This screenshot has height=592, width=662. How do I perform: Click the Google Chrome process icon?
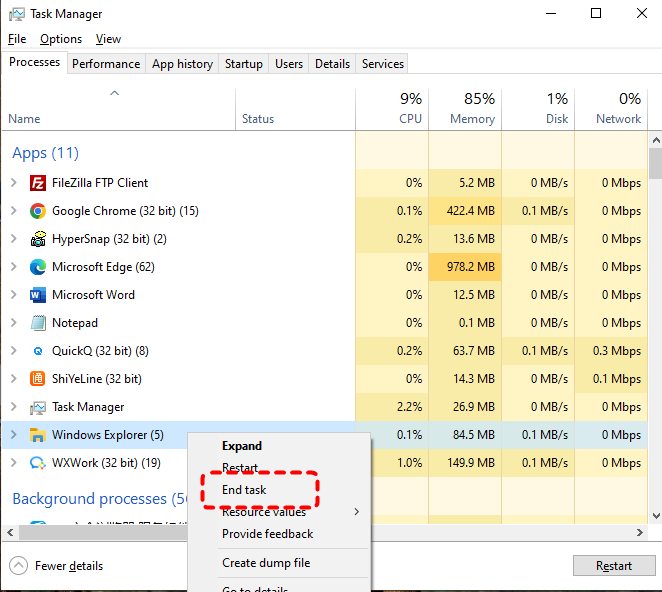(38, 211)
